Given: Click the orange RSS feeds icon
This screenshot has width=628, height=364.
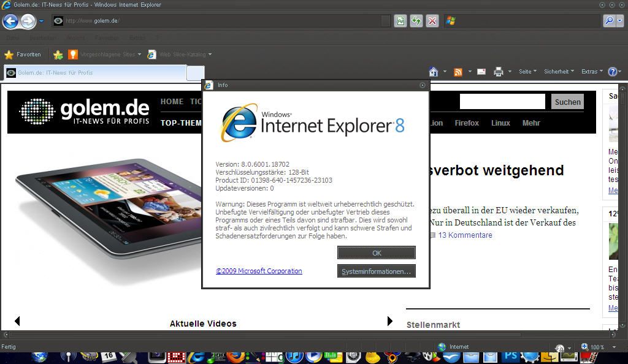Looking at the screenshot, I should (x=458, y=72).
